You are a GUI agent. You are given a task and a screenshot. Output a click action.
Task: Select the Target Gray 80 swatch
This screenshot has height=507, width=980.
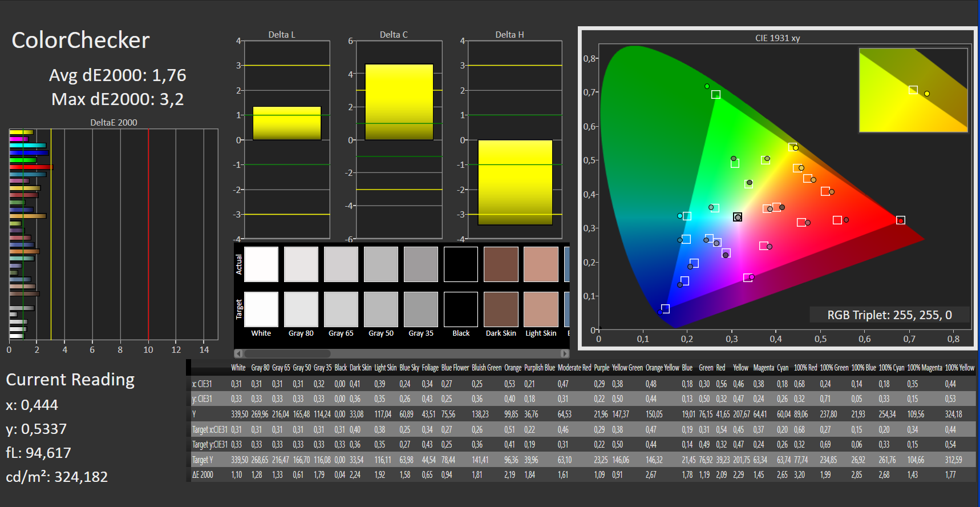[x=301, y=309]
